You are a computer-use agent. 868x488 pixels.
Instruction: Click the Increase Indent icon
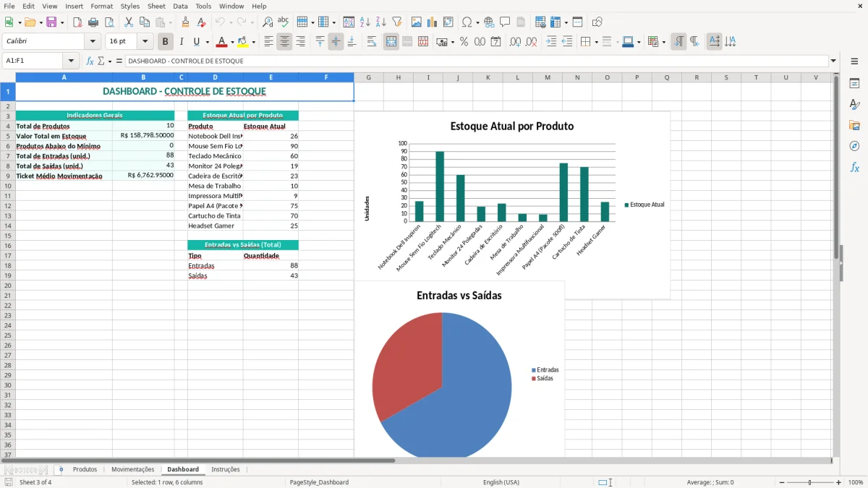coord(551,42)
